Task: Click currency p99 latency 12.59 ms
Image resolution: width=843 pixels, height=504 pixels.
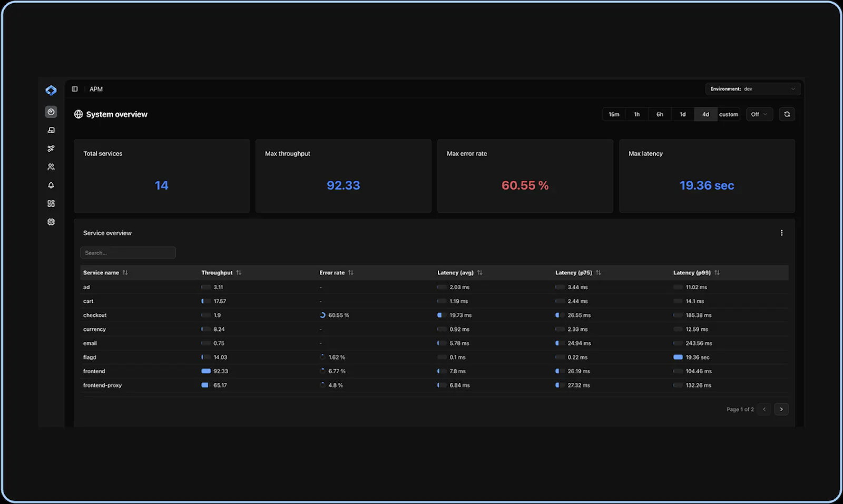Action: (x=697, y=329)
